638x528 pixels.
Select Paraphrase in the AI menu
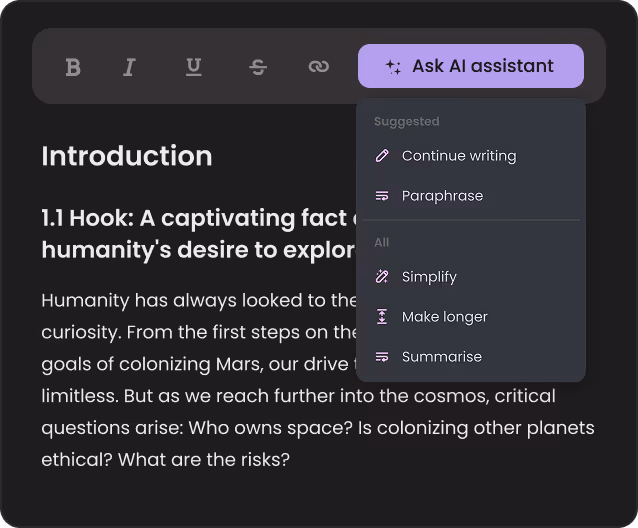click(471, 196)
